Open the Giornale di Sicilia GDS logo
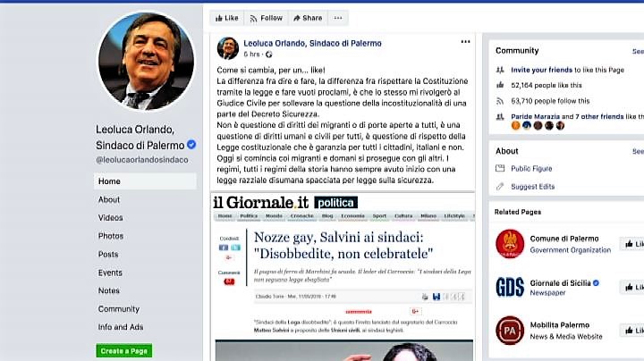 pos(510,287)
